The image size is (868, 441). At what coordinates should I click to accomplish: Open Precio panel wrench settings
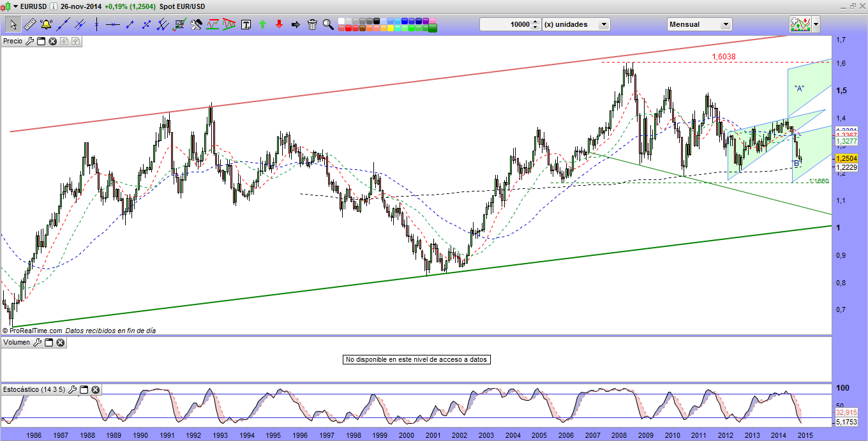(x=29, y=41)
